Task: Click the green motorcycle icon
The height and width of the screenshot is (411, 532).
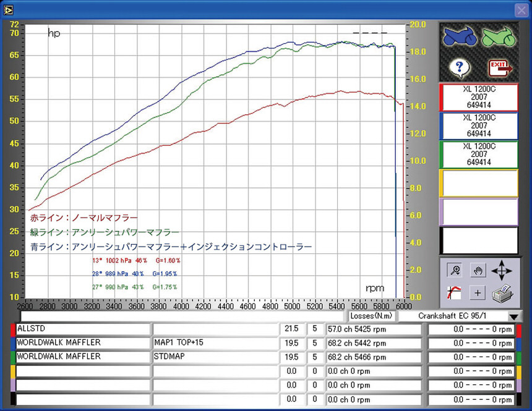Action: tap(498, 38)
